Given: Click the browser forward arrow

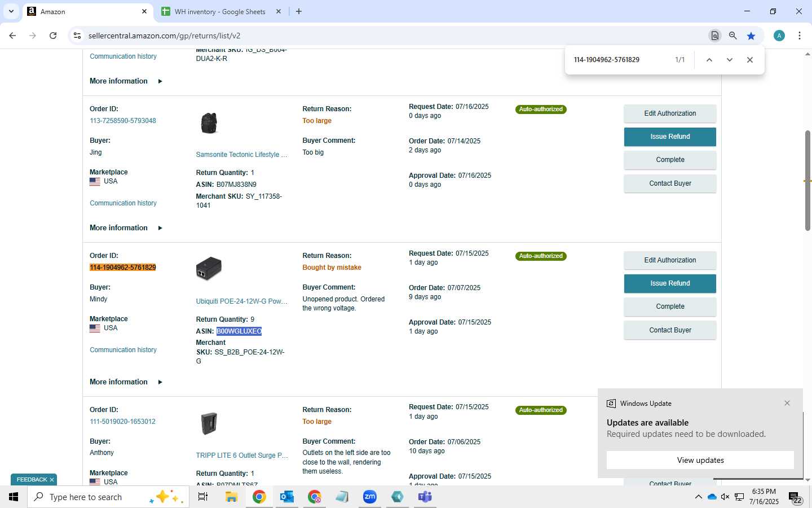Looking at the screenshot, I should 33,36.
